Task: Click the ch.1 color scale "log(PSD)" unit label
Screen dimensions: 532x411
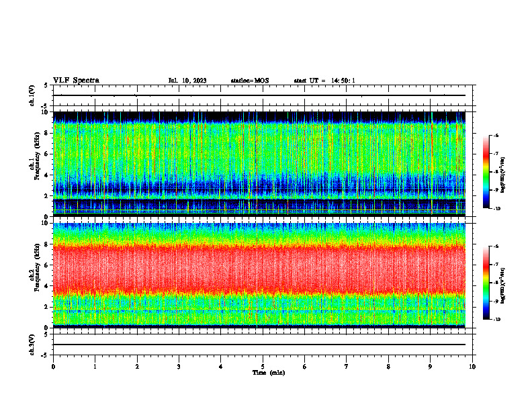Action: pyautogui.click(x=502, y=175)
